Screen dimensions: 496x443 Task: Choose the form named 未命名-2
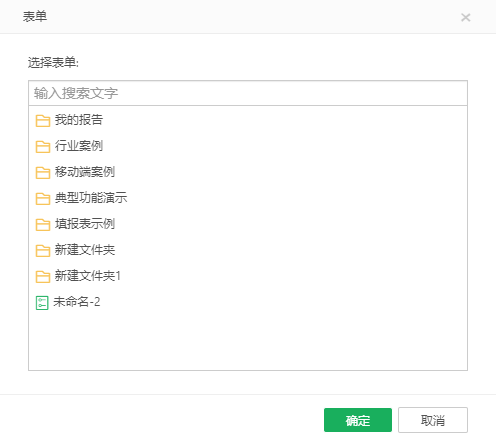point(77,302)
